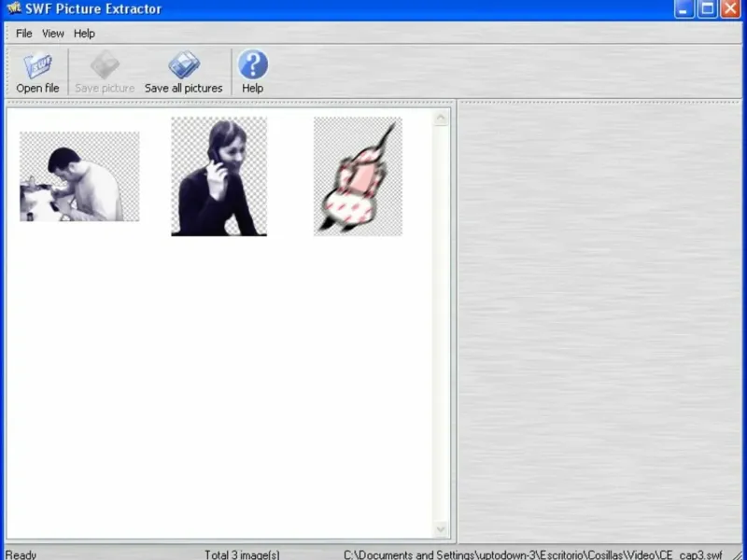This screenshot has height=560, width=747.
Task: Open Help from the question mark icon
Action: [253, 64]
